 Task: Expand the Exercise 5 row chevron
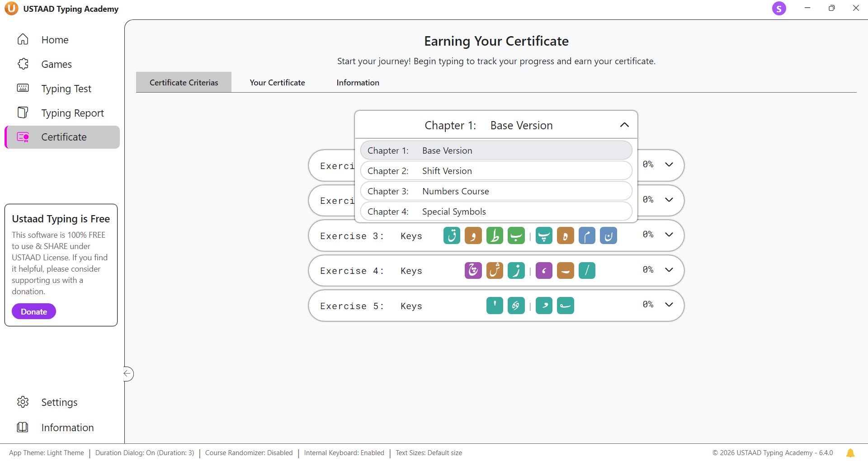click(669, 305)
